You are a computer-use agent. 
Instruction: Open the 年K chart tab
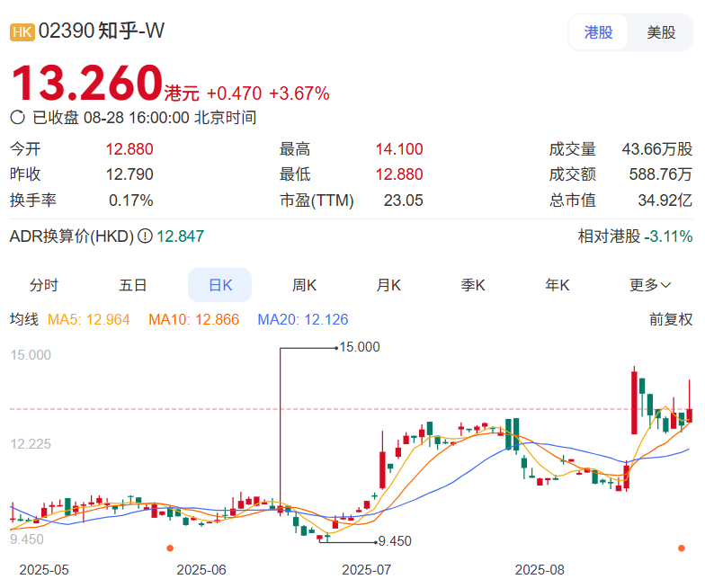click(x=558, y=285)
